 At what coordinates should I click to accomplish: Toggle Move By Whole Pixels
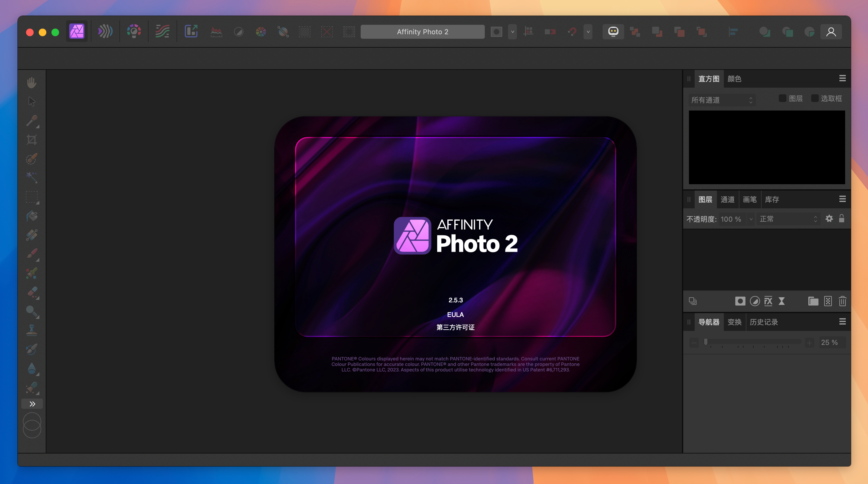point(550,32)
